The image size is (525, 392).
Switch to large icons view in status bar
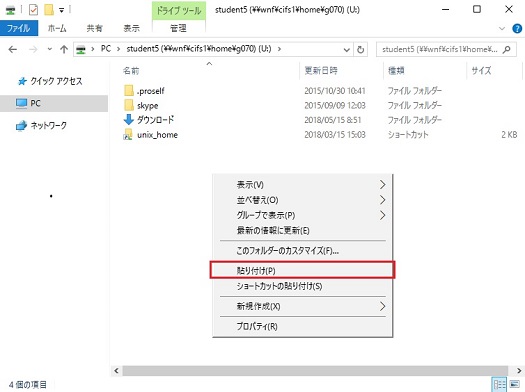coord(514,385)
